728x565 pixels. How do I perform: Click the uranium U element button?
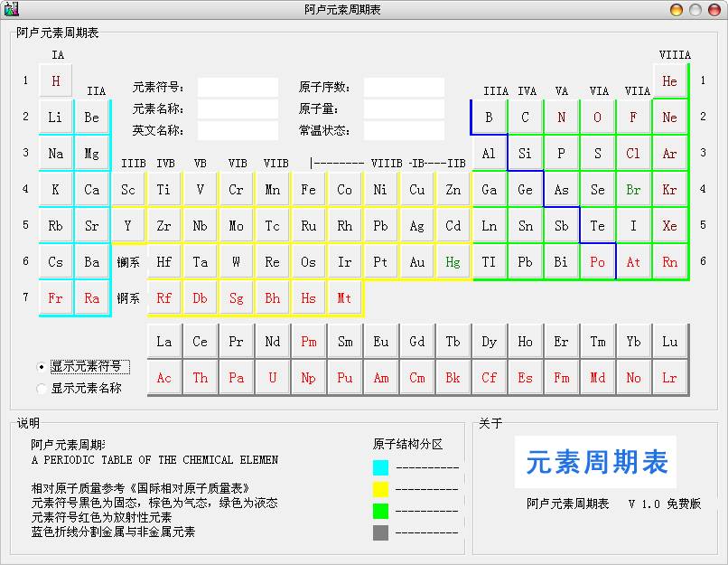pyautogui.click(x=272, y=378)
